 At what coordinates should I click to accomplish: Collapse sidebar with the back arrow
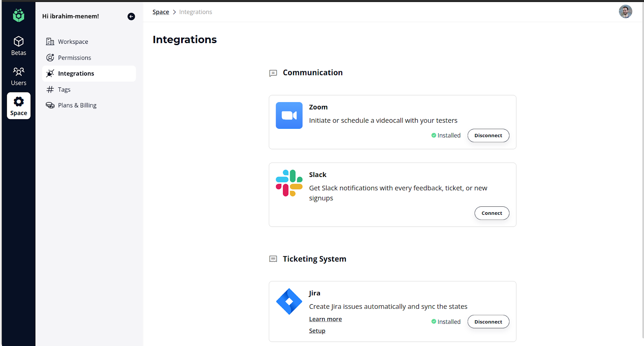[131, 16]
